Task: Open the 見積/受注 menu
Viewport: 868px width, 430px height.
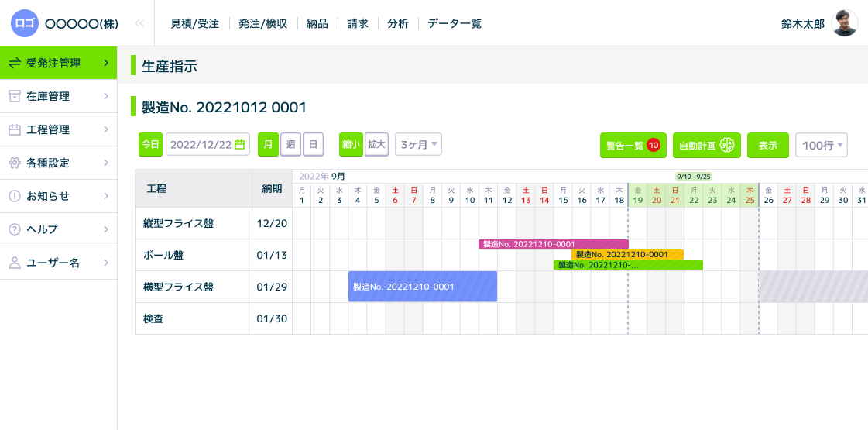Action: [195, 23]
